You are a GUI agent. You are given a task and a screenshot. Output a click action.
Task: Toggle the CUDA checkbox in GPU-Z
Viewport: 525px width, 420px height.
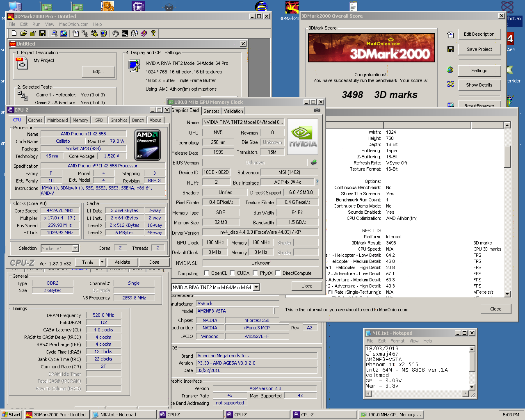(x=233, y=273)
